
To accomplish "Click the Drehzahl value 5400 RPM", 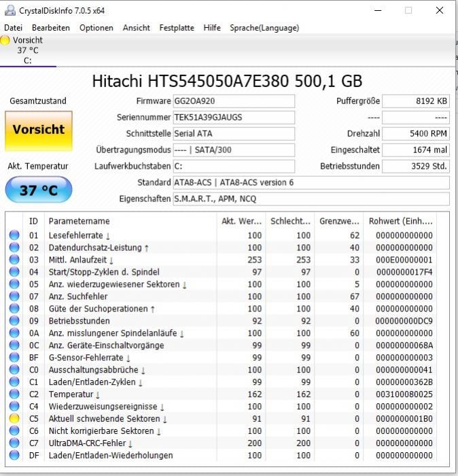I will 416,133.
